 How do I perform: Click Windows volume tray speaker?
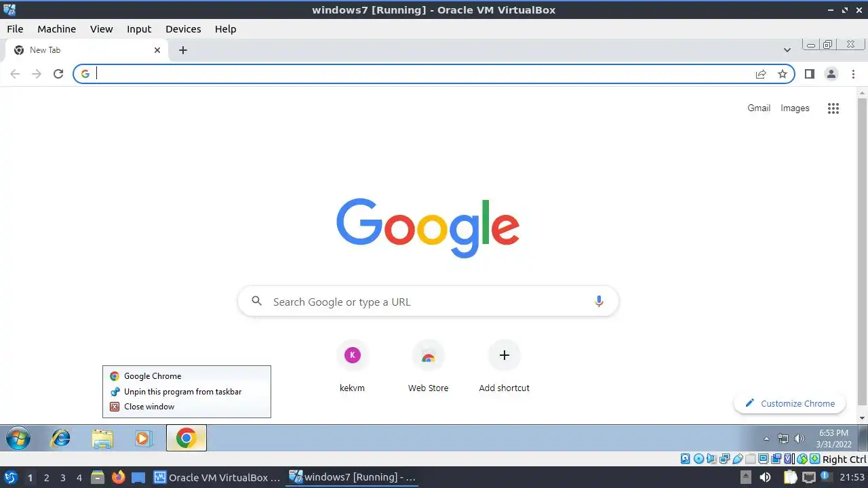[x=800, y=439]
